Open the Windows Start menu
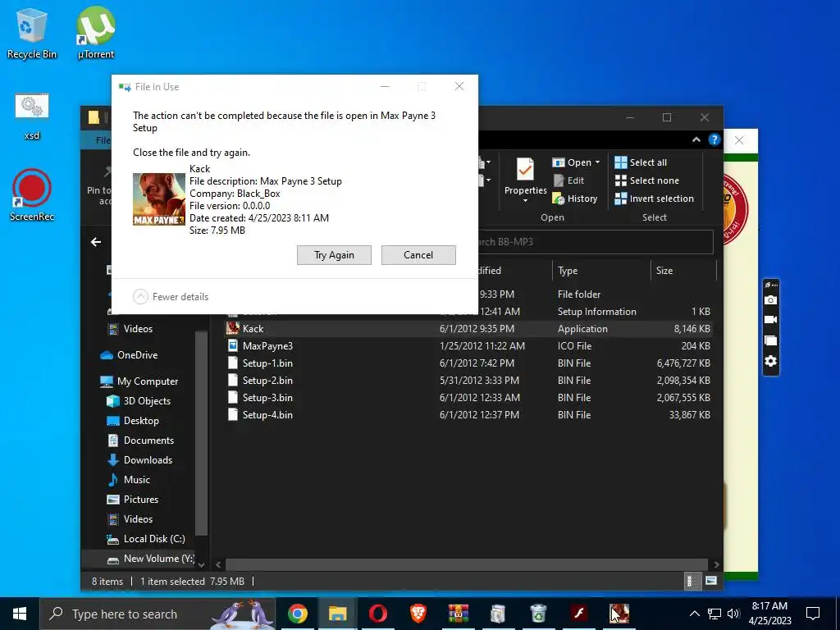Screen dimensions: 840x630 20,614
